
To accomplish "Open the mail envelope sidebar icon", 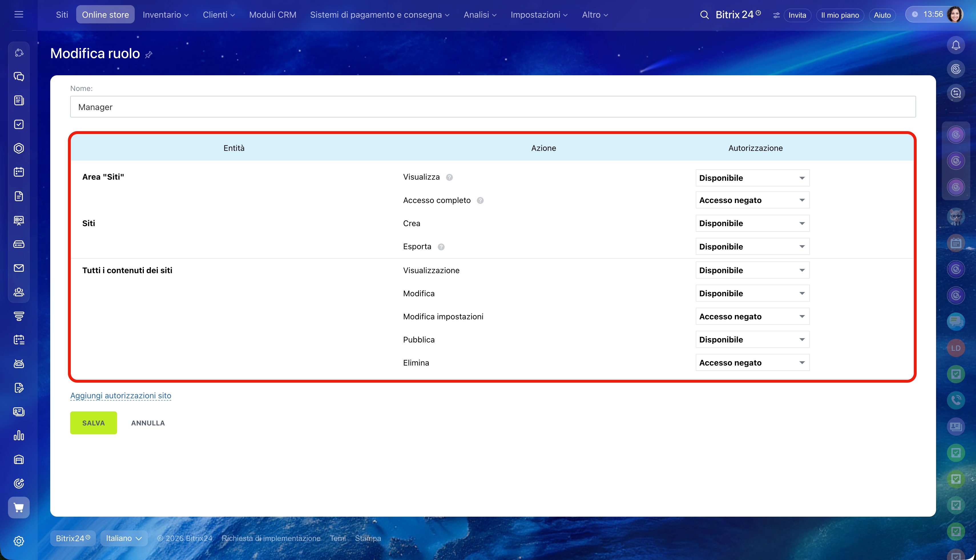I will coord(19,268).
